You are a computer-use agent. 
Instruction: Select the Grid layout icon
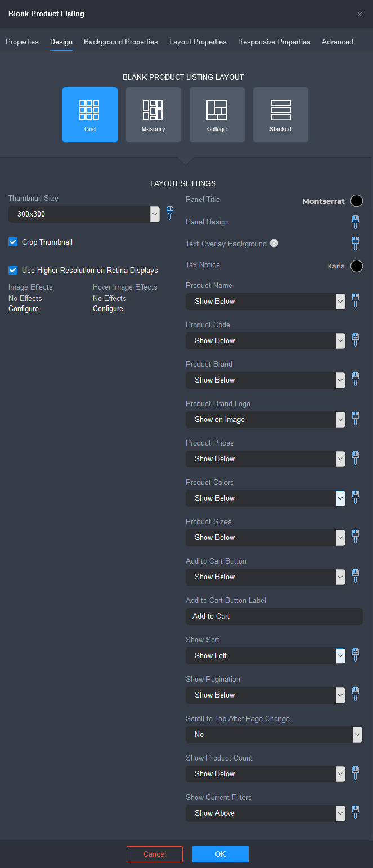(x=90, y=115)
